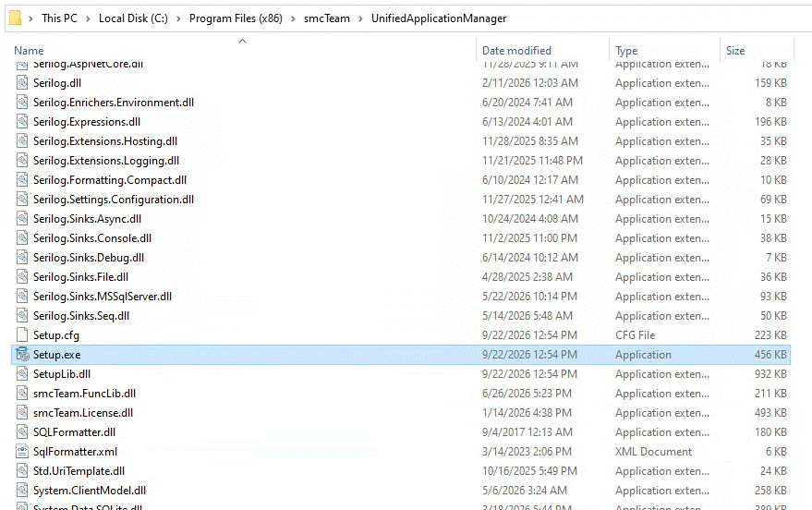Select the Setup.cfg file name
812x510 pixels.
(56, 335)
